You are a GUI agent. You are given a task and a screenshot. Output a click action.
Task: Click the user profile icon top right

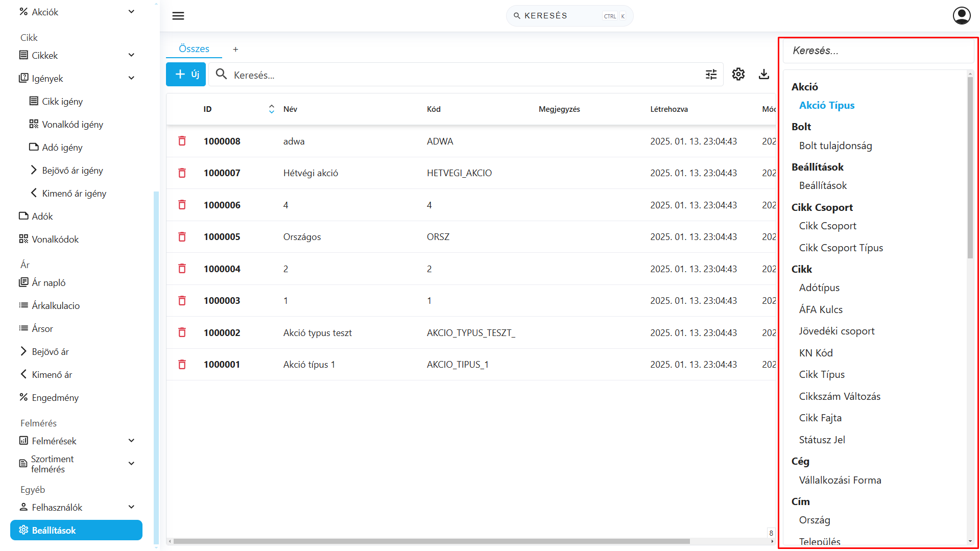coord(961,15)
